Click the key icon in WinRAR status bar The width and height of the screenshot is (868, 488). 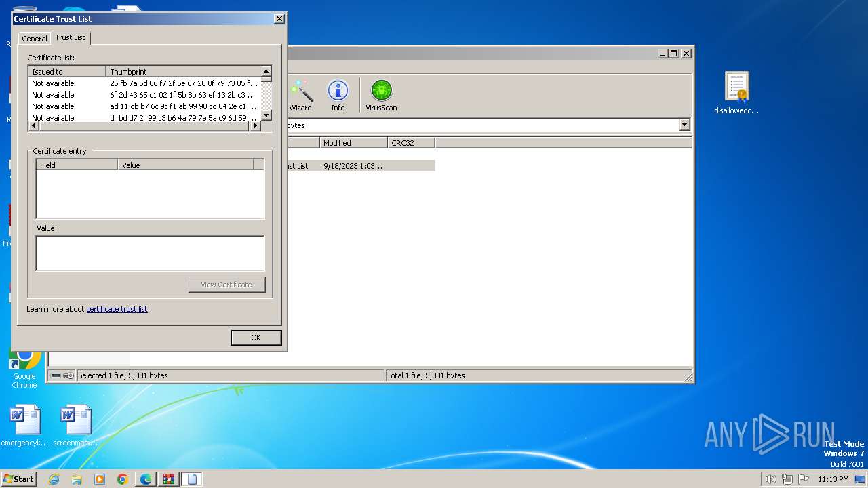(68, 375)
